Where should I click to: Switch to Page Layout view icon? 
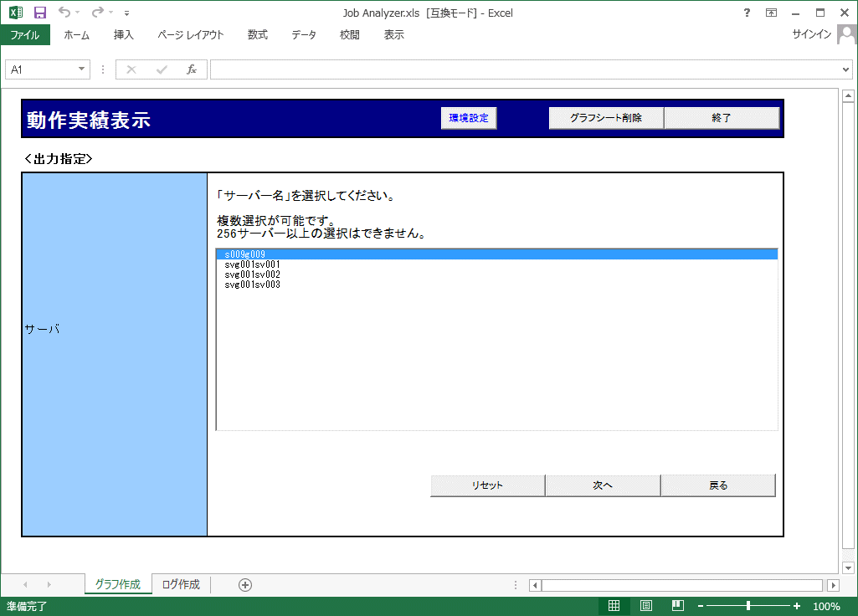pos(645,606)
